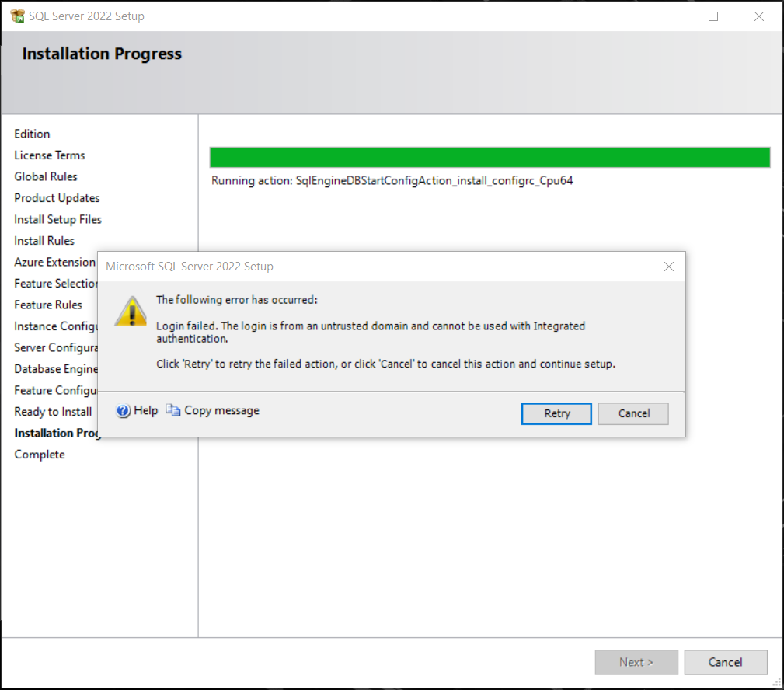The image size is (784, 690).
Task: Maximize the SQL Server 2022 Setup window
Action: click(x=713, y=16)
